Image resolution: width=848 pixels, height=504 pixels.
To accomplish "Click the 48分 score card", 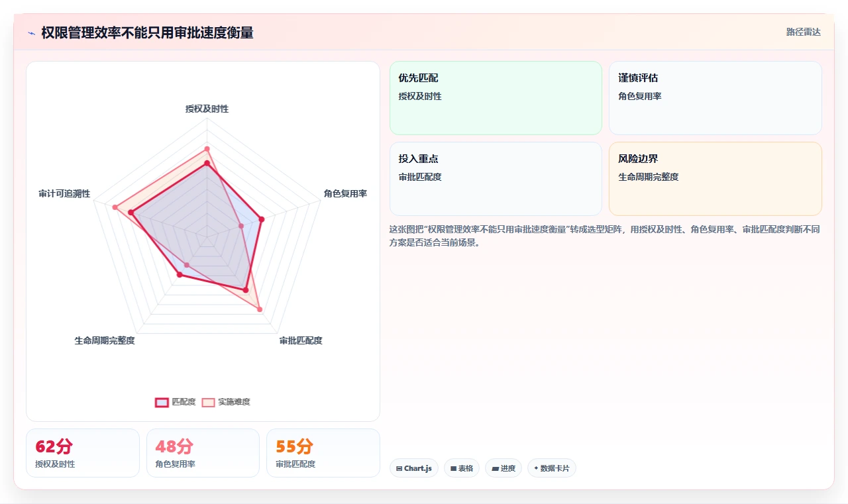I will (203, 453).
